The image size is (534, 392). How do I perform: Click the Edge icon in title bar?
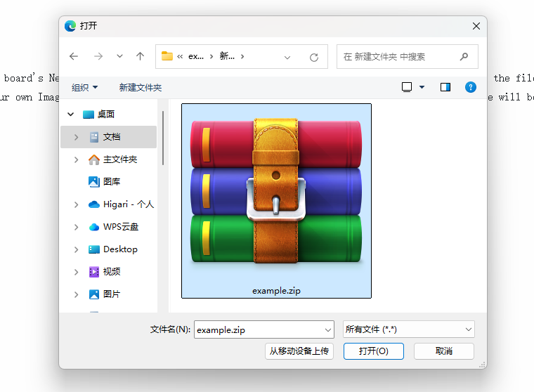click(70, 26)
